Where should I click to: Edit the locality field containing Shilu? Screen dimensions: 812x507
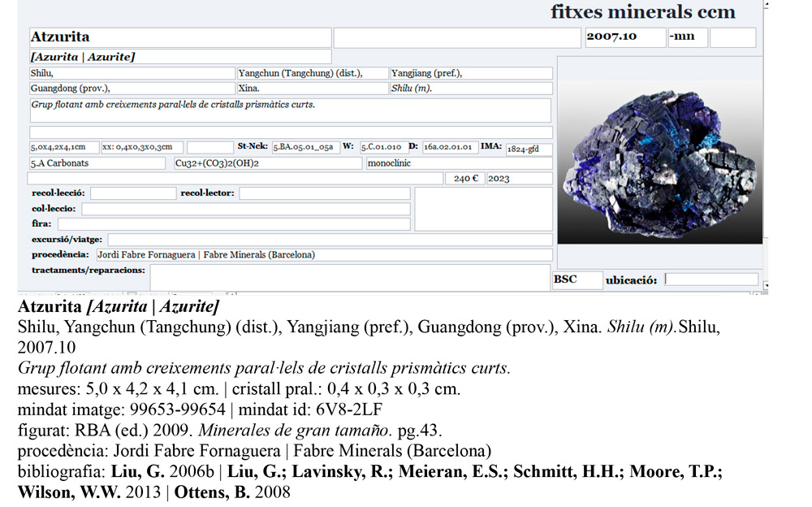(130, 73)
